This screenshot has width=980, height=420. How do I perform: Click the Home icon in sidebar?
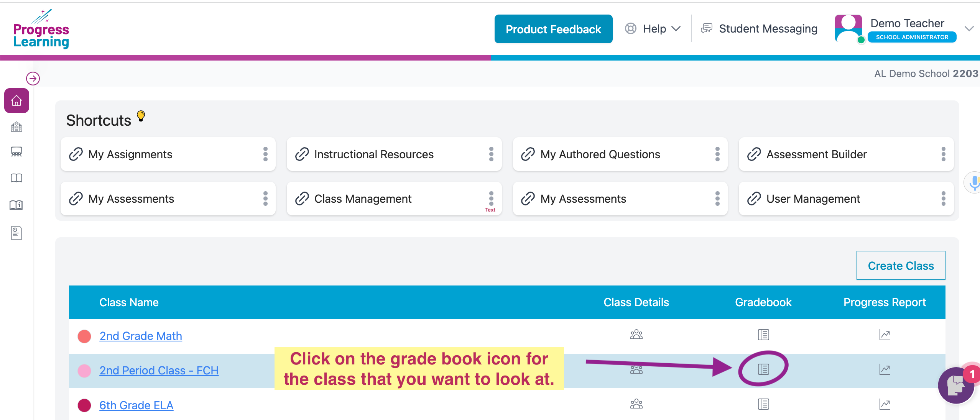(16, 101)
